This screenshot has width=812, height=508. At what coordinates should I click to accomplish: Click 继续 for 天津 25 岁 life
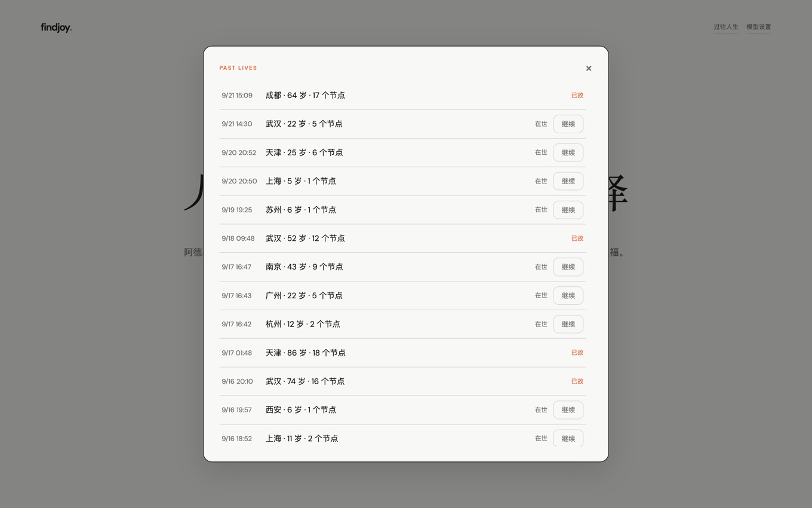[x=568, y=152]
